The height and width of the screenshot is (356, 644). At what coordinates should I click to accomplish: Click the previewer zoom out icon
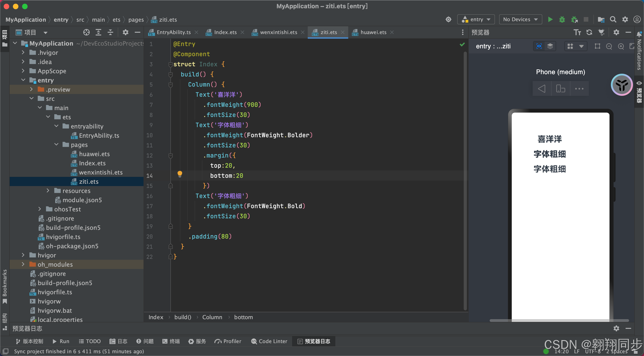tap(609, 46)
